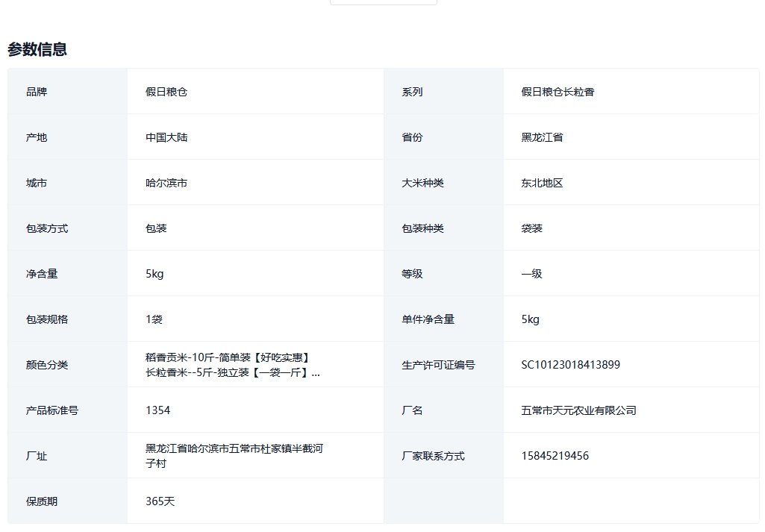
Task: Click the 城市 label
Action: click(x=37, y=183)
